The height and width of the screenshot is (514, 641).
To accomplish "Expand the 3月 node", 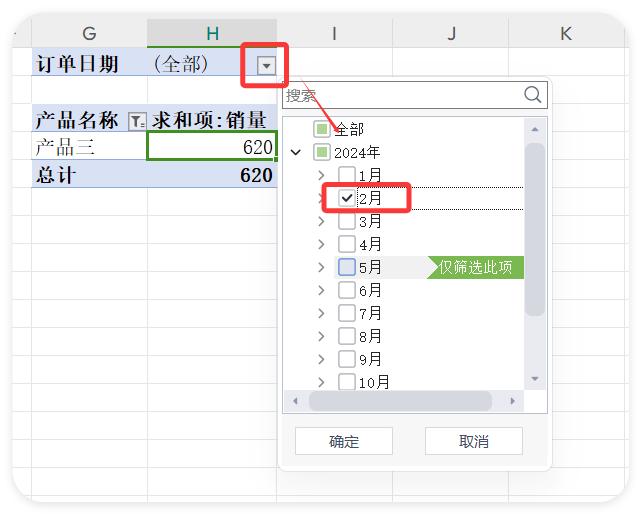I will click(321, 221).
